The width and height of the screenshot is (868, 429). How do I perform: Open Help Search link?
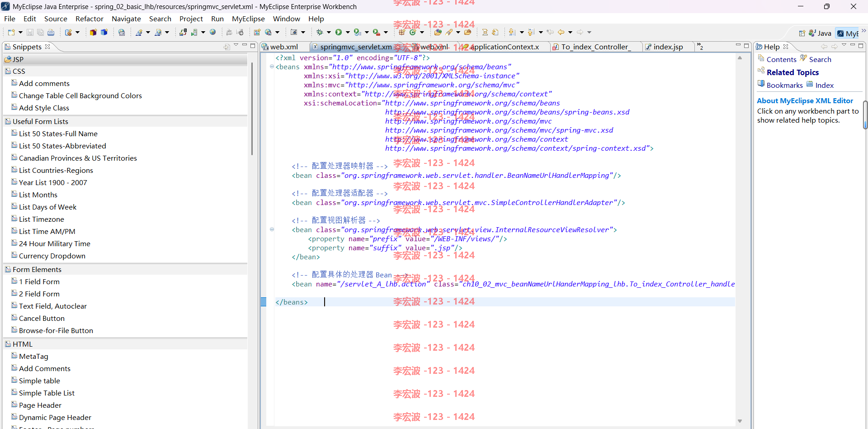click(820, 59)
